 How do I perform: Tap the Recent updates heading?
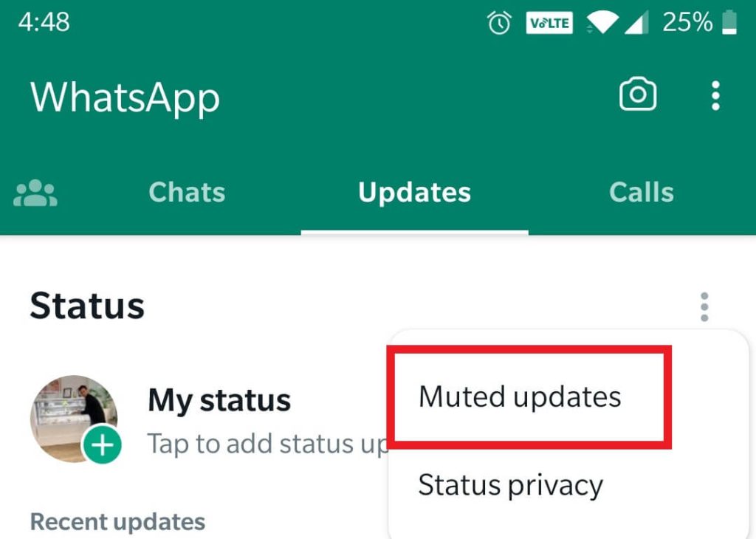(x=117, y=523)
